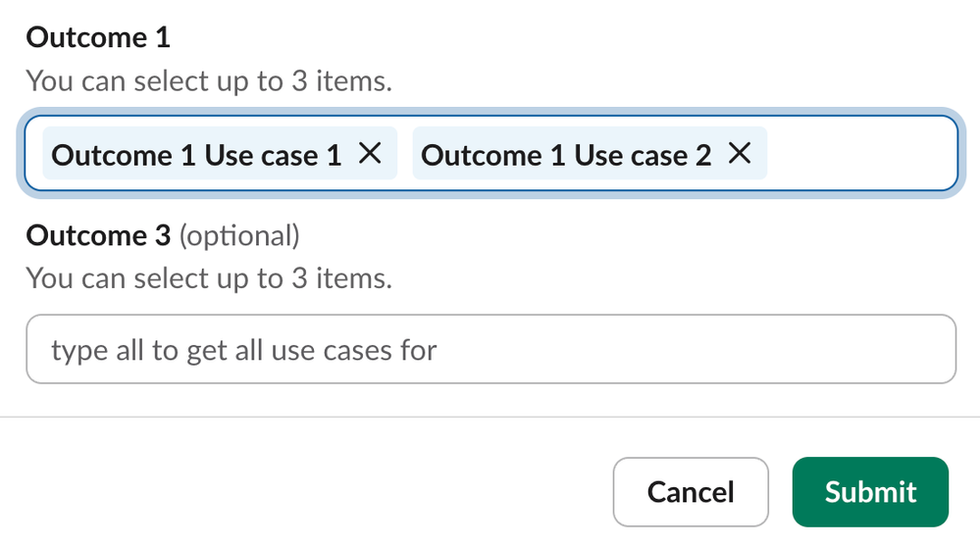Click the (optional) text beside Outcome 3
980x546 pixels.
click(238, 235)
